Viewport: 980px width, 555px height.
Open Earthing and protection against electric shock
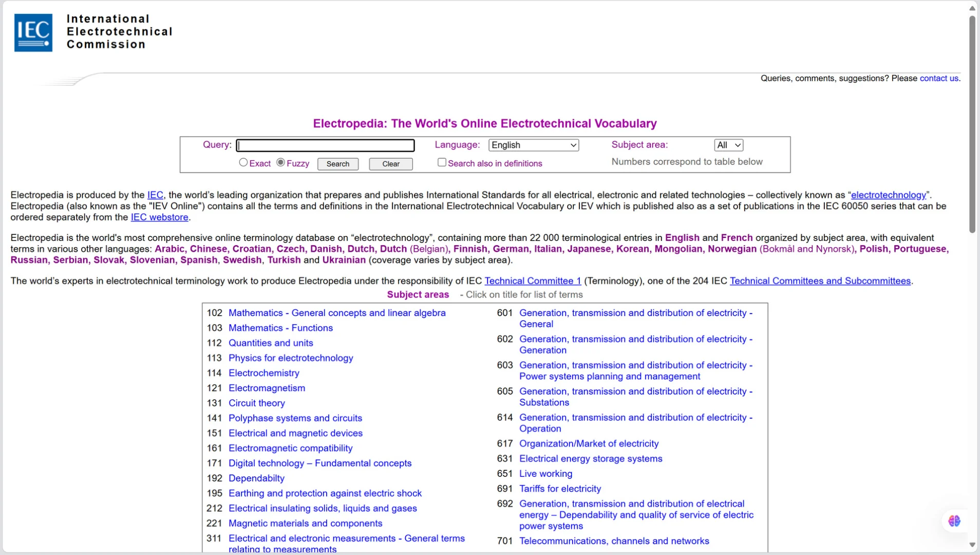[325, 493]
